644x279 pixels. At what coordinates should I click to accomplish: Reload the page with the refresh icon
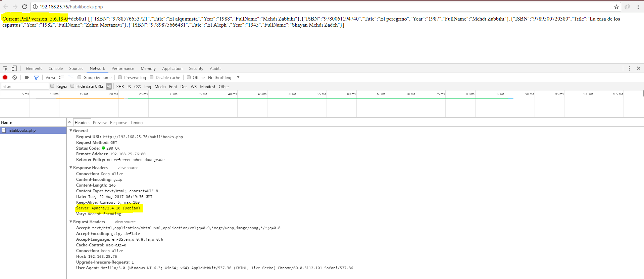pyautogui.click(x=24, y=7)
